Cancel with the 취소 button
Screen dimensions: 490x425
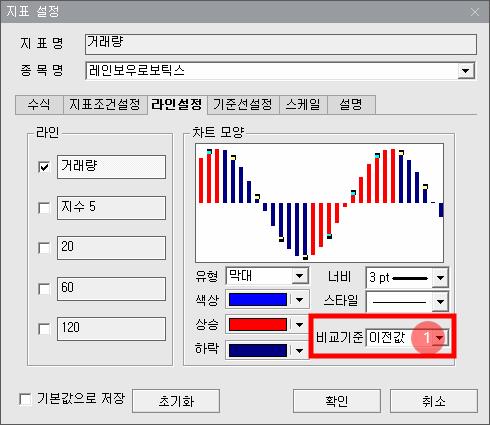(434, 401)
